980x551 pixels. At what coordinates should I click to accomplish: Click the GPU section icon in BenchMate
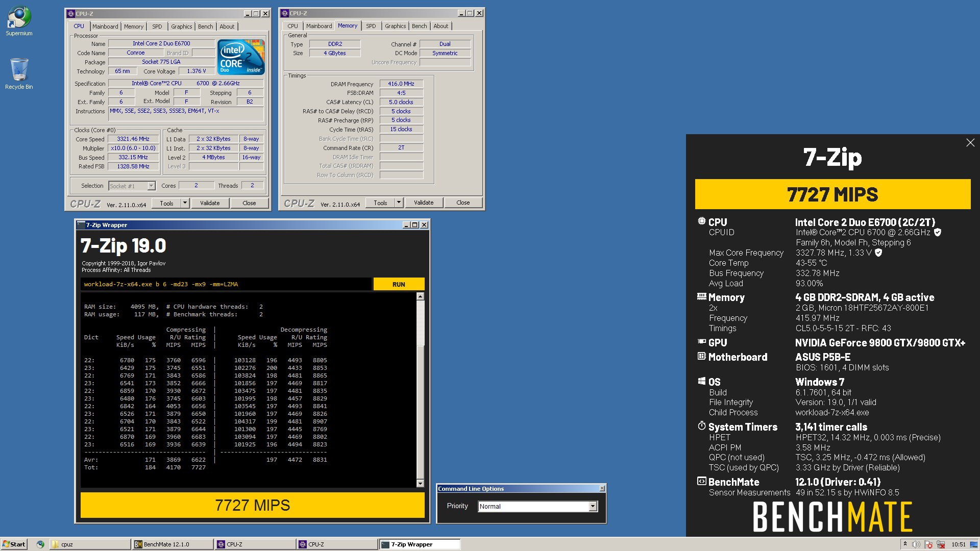(702, 342)
